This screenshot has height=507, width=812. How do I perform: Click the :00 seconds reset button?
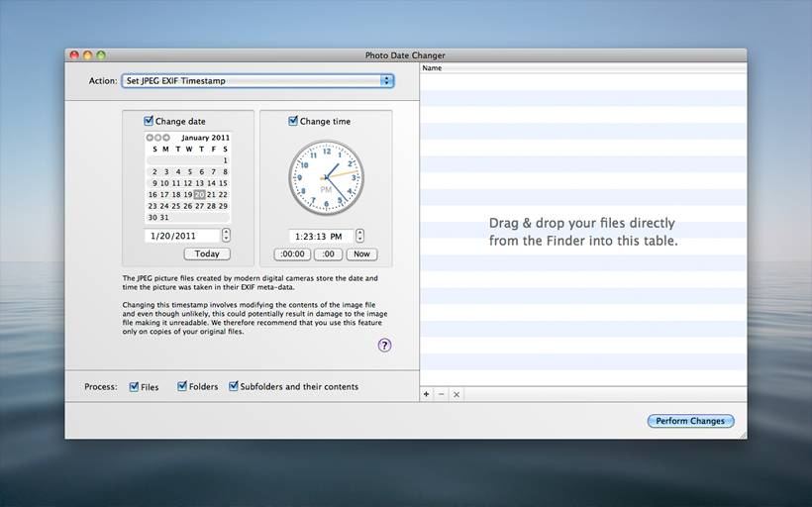329,254
